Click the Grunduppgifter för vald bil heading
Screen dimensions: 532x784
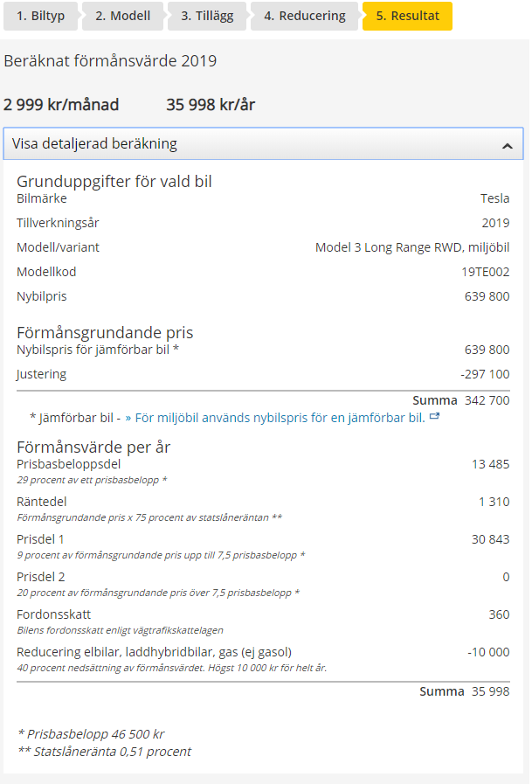(114, 182)
